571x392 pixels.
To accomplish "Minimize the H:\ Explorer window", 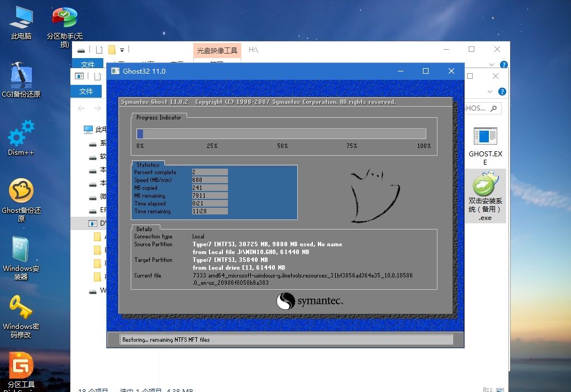I will 446,49.
